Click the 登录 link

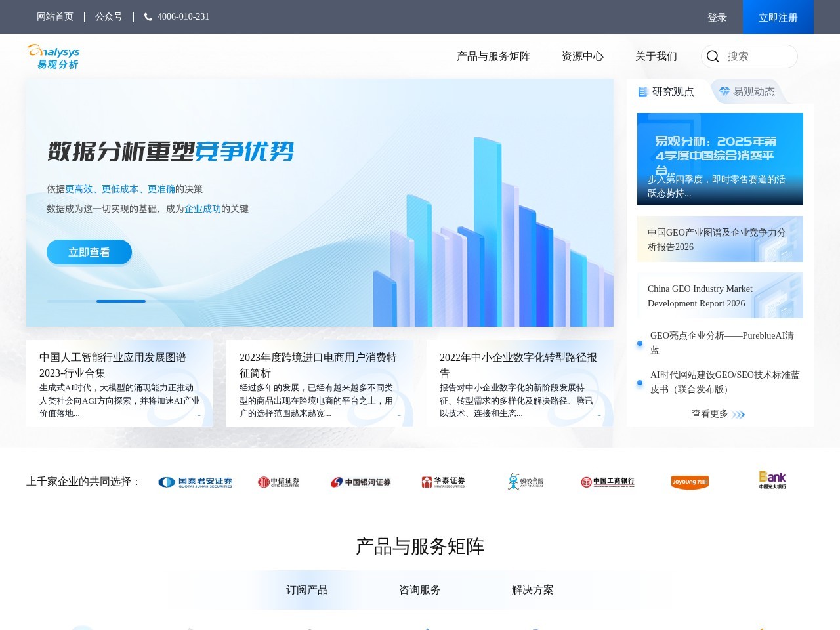[717, 17]
